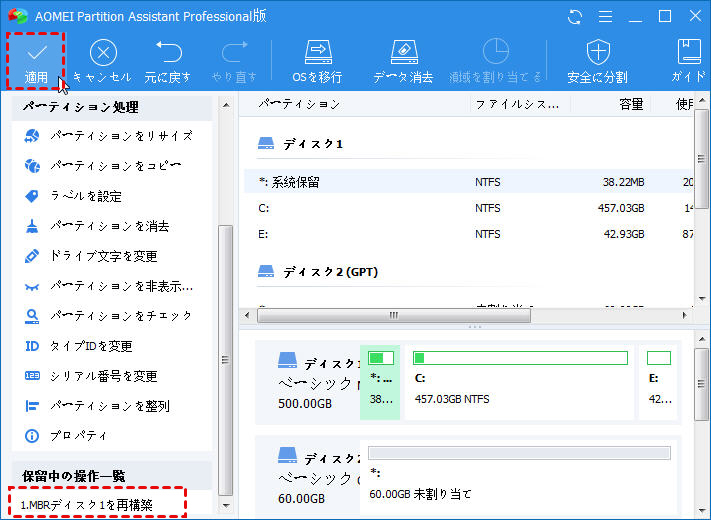Viewport: 711px width, 520px height.
Task: Open the ガイド book icon
Action: pyautogui.click(x=689, y=51)
